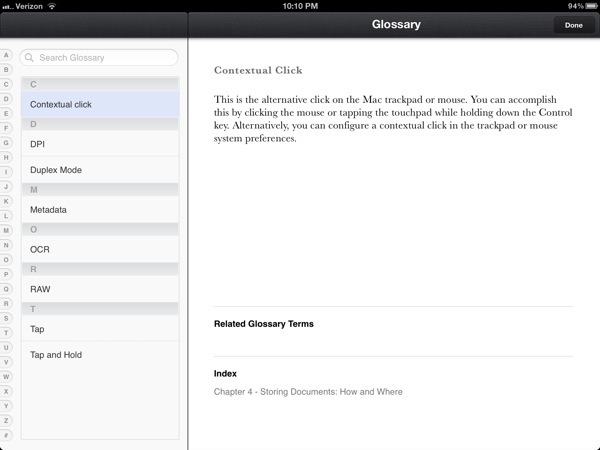Screen dimensions: 600x450
Task: Click the Search Glossary field
Action: [x=99, y=57]
